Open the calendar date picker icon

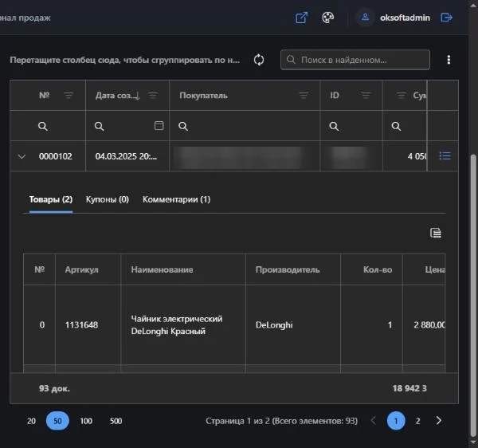pos(159,125)
